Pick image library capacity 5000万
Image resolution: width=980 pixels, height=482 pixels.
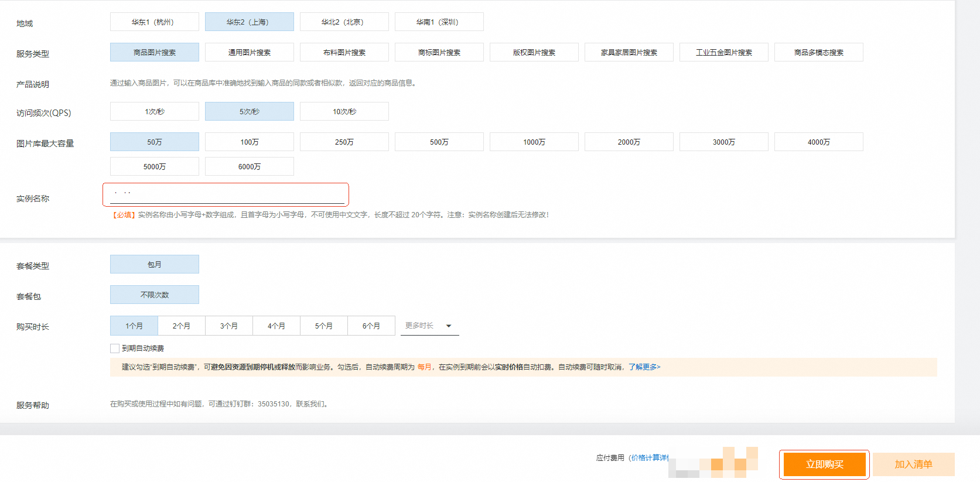coord(155,166)
